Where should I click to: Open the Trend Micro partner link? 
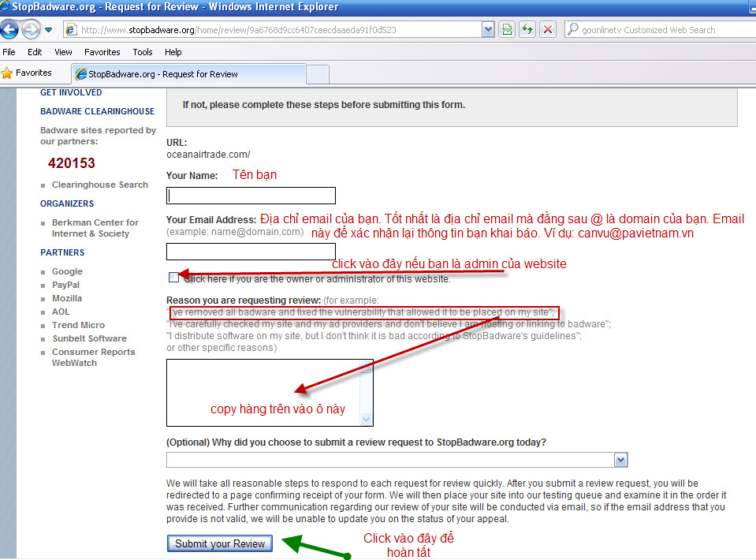[x=78, y=325]
